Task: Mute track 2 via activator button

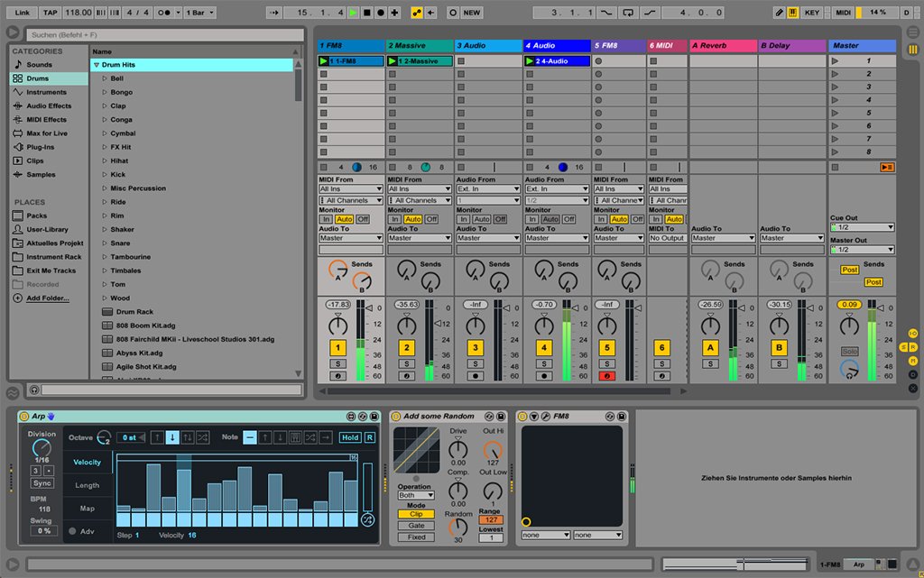Action: coord(406,347)
